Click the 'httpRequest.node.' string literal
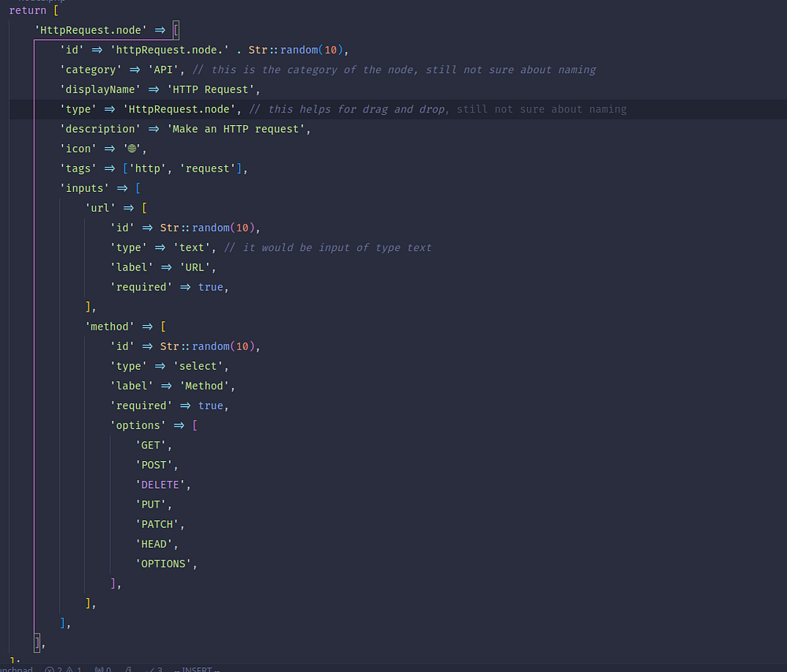 pos(170,50)
